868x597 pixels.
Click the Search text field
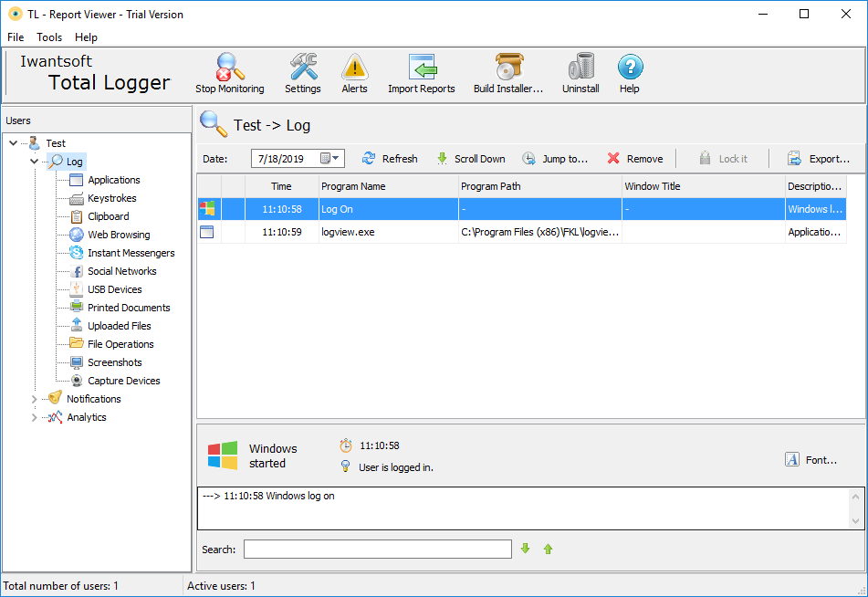pos(377,549)
